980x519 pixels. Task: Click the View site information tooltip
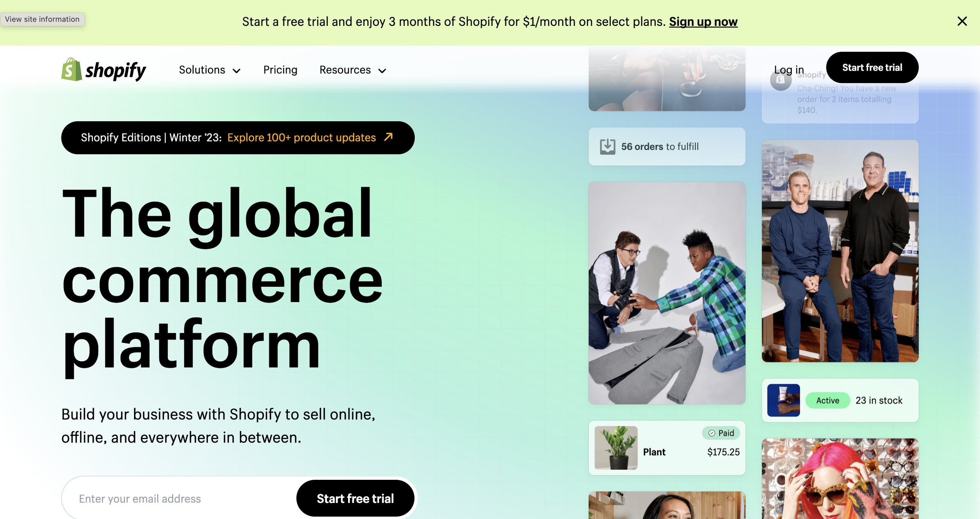click(42, 19)
